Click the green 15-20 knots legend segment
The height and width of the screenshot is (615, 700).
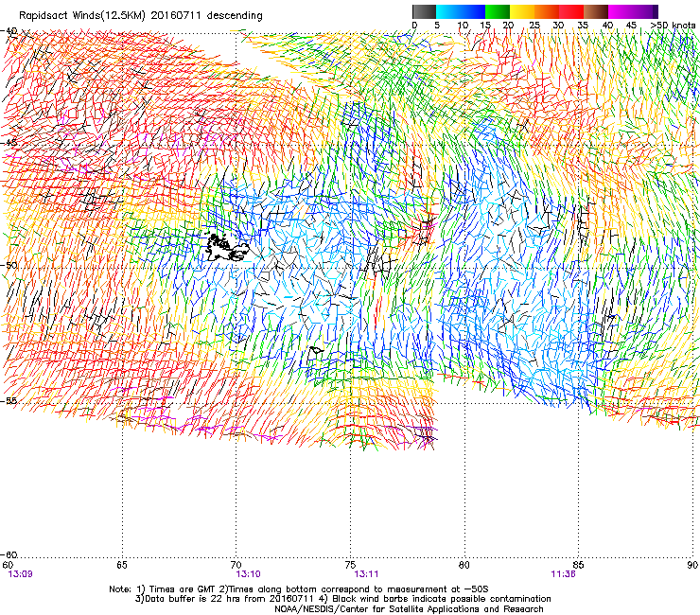(498, 11)
